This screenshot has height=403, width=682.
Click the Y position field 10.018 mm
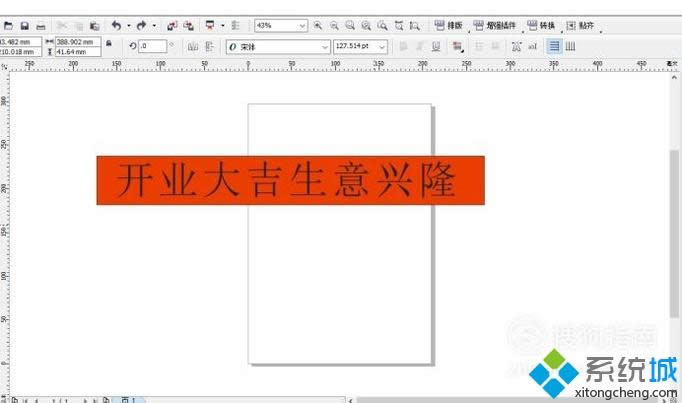pos(20,52)
